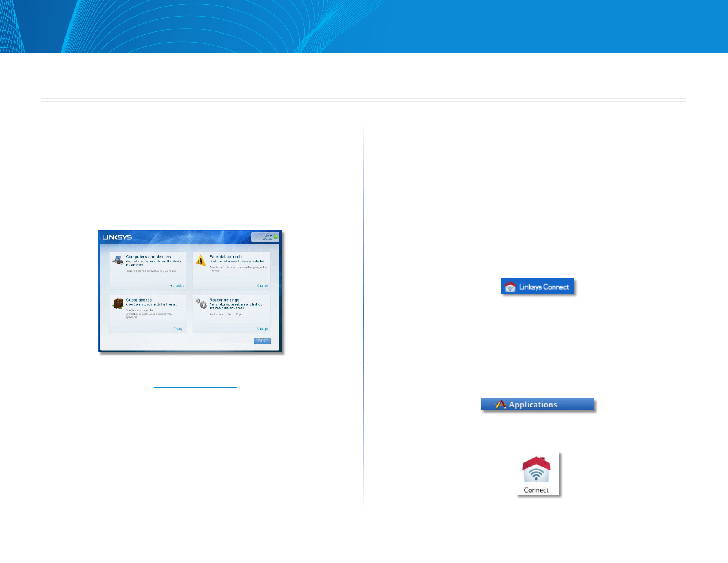The image size is (728, 563).
Task: Click the red house icon in Linksys Connect
Action: pyautogui.click(x=510, y=287)
